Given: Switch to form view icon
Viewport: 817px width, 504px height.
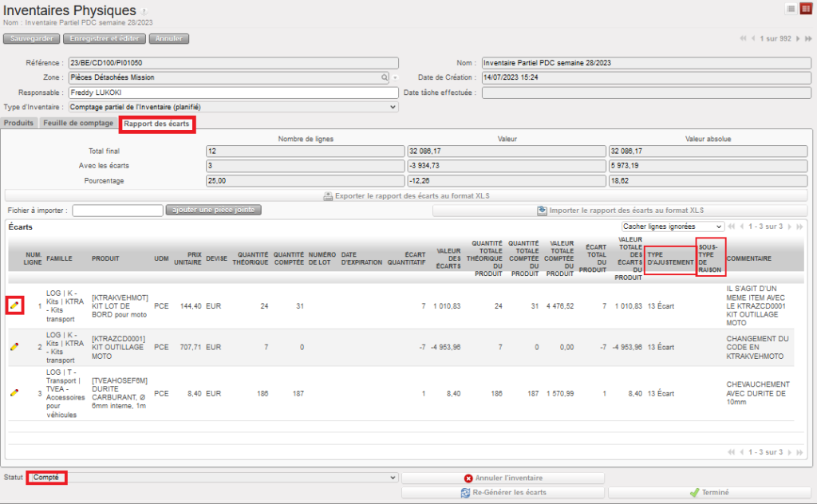Looking at the screenshot, I should pos(804,9).
